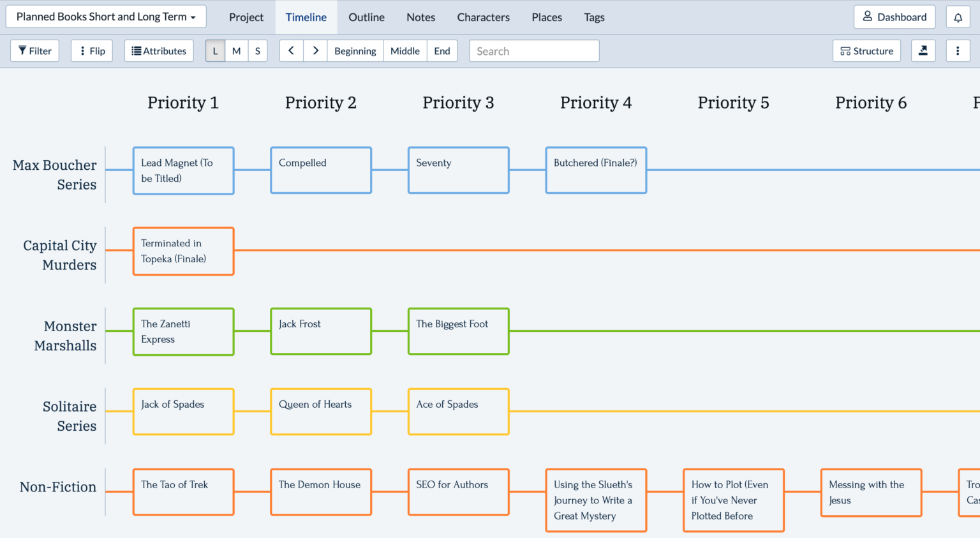Switch to the Outline tab
Image resolution: width=980 pixels, height=538 pixels.
[366, 17]
